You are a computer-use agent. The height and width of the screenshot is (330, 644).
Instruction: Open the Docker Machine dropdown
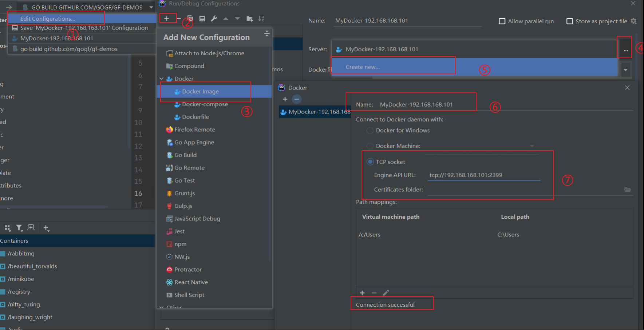(532, 146)
